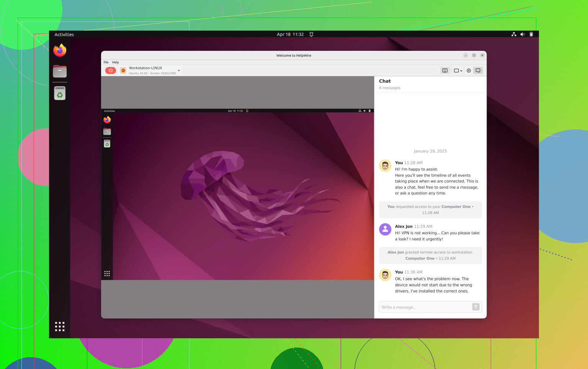
Task: Click the 'Hi! I'm happy to assist' message
Action: tap(436, 181)
